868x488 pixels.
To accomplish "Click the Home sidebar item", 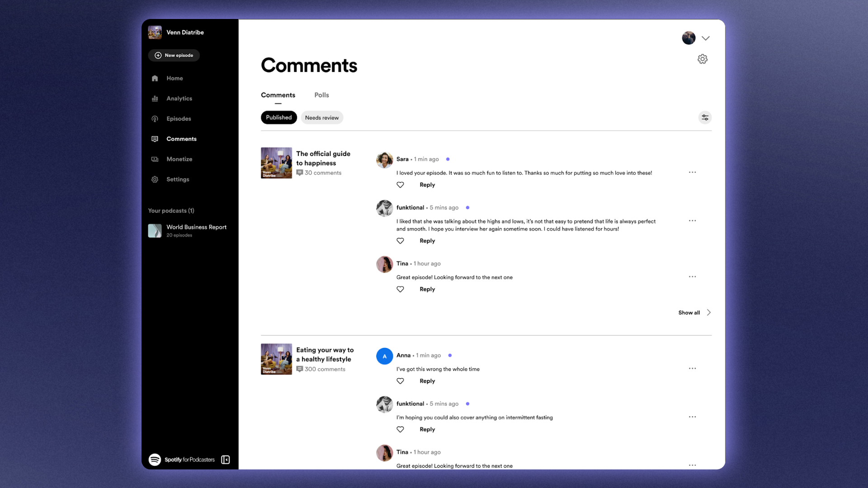I will pos(175,78).
